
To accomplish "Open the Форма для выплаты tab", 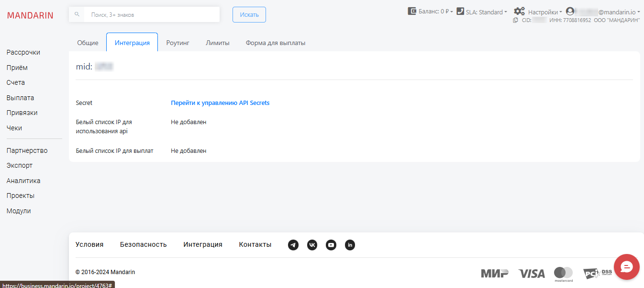I will point(276,43).
